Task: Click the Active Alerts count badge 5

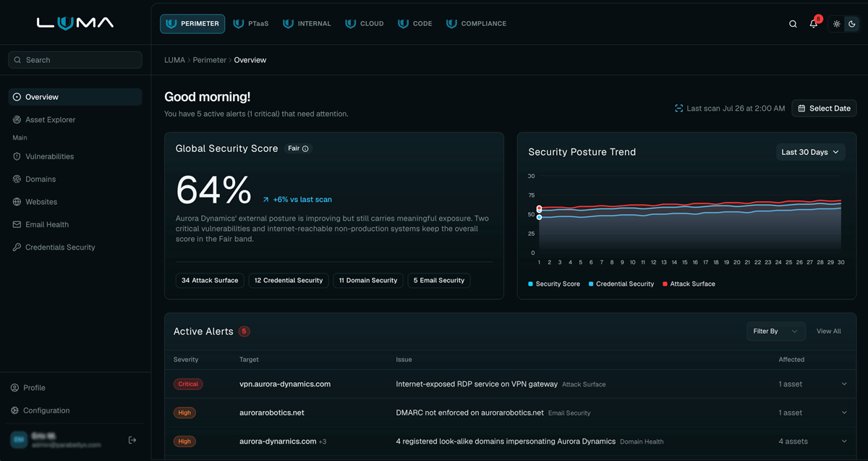Action: click(244, 331)
